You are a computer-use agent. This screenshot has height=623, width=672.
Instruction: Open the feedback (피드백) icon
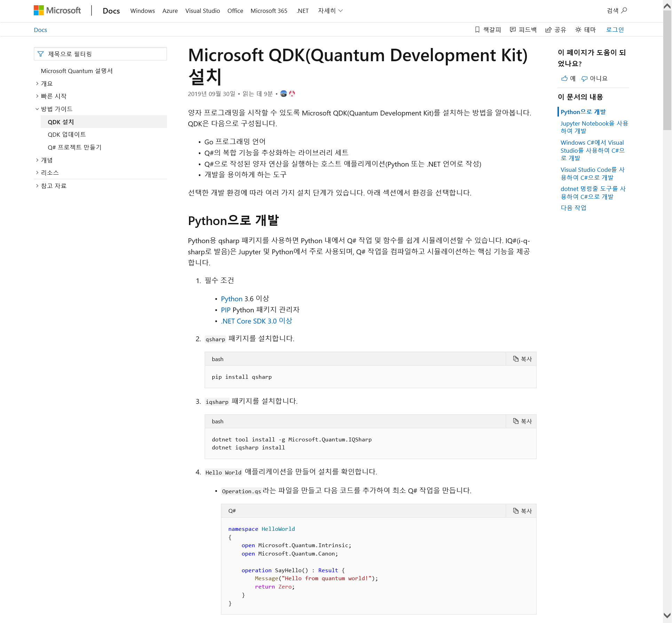tap(513, 30)
